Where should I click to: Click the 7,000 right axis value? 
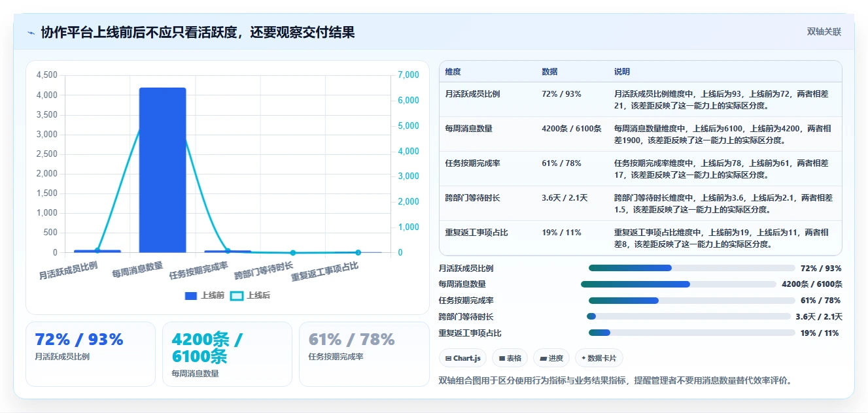(408, 75)
